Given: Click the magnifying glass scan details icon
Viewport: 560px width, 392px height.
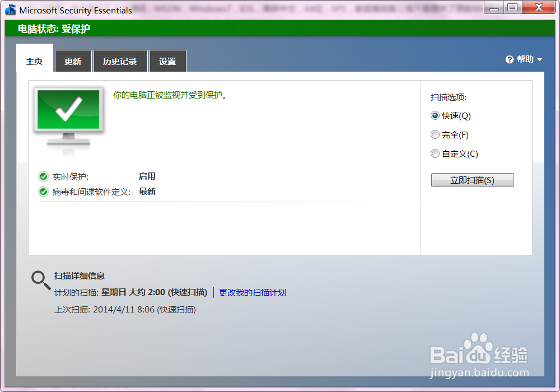Looking at the screenshot, I should click(x=40, y=279).
